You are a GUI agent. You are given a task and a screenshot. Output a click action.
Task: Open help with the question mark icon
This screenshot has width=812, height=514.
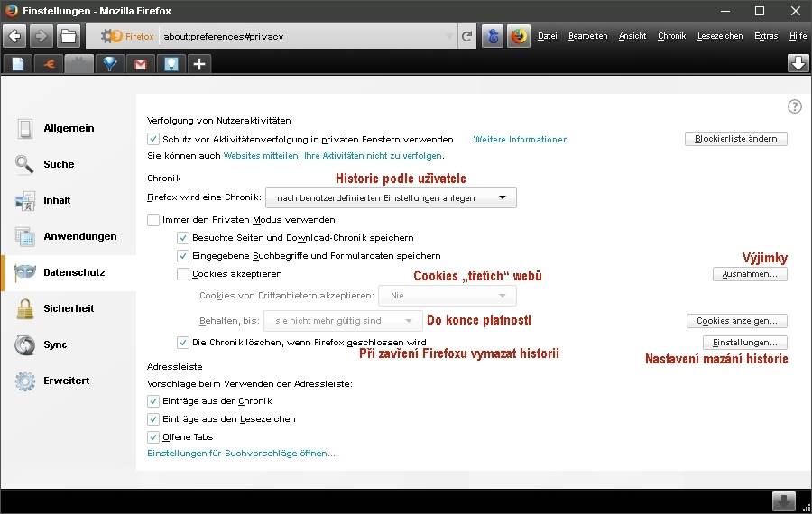coord(794,106)
